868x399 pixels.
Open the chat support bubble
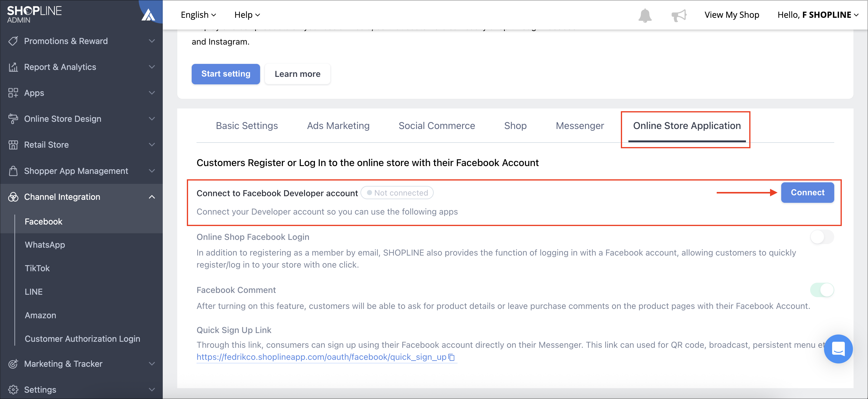[838, 348]
